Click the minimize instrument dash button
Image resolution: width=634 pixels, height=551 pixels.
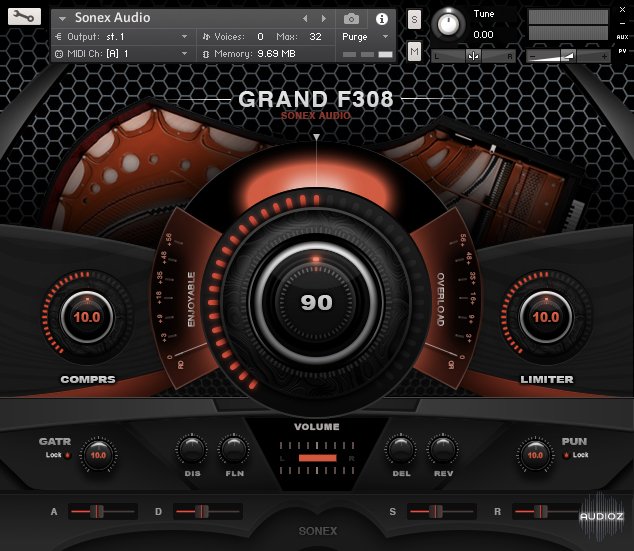(x=622, y=24)
